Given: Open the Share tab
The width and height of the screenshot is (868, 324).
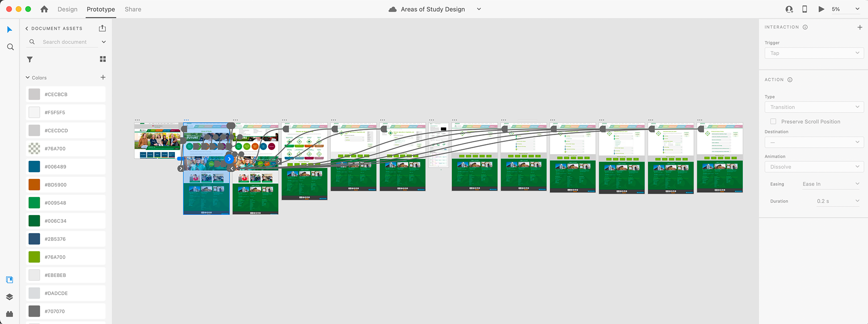Looking at the screenshot, I should [x=133, y=9].
